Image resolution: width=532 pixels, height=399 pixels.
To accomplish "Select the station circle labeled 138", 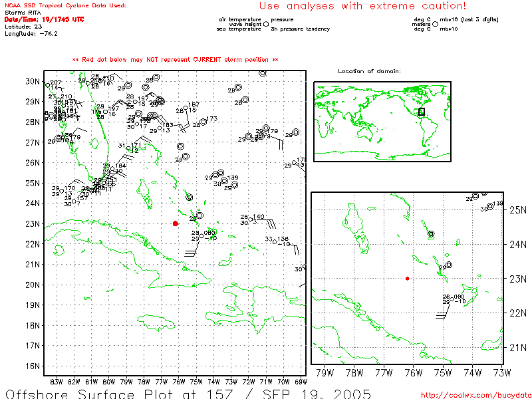I will coord(275,242).
